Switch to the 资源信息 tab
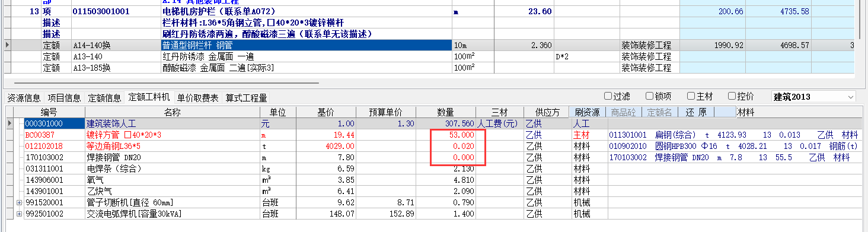 [24, 98]
